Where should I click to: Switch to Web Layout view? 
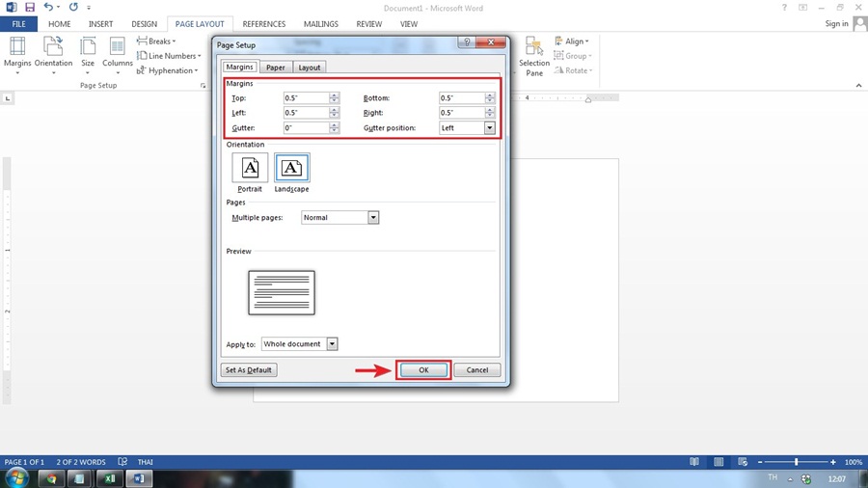(x=743, y=461)
